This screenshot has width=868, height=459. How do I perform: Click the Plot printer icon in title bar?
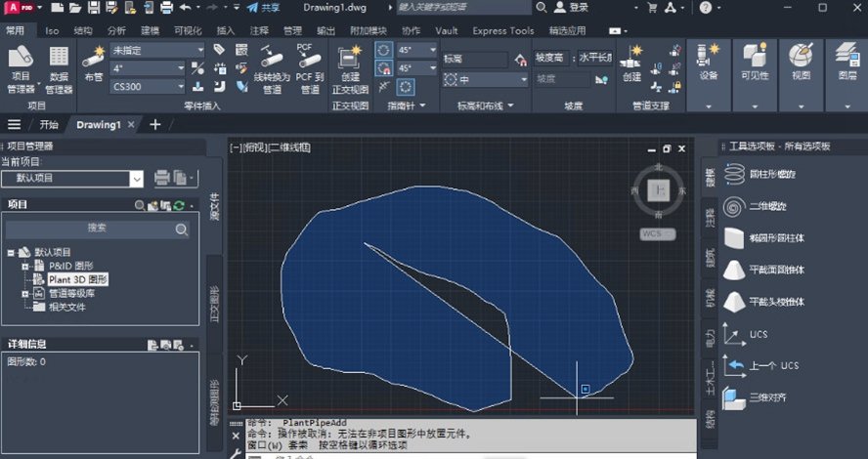(x=166, y=8)
